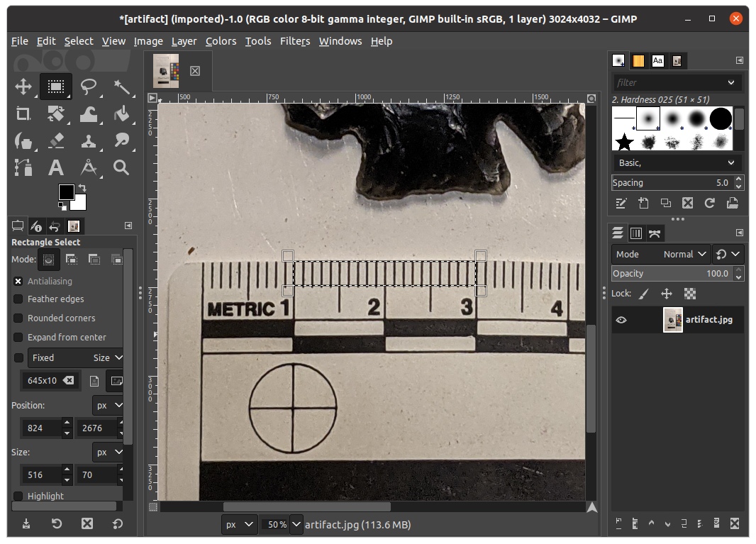
Task: Create a new brush in Brushes panel
Action: pos(643,203)
